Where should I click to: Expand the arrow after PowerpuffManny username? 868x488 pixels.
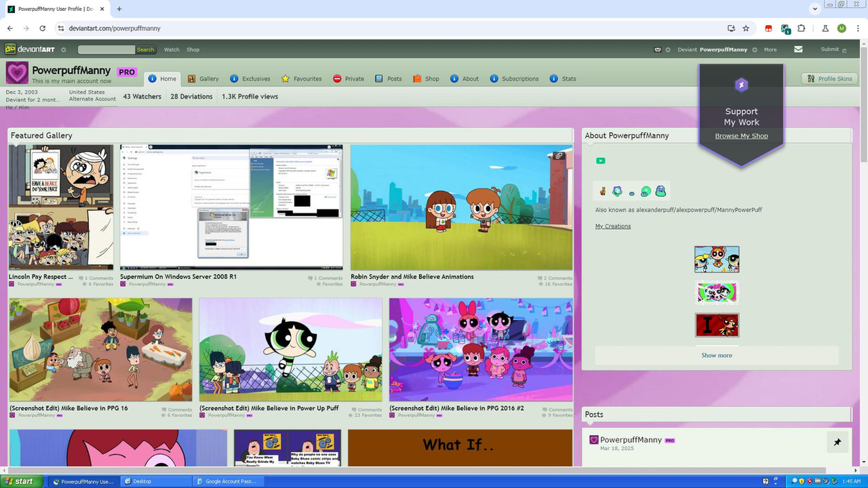pos(755,49)
